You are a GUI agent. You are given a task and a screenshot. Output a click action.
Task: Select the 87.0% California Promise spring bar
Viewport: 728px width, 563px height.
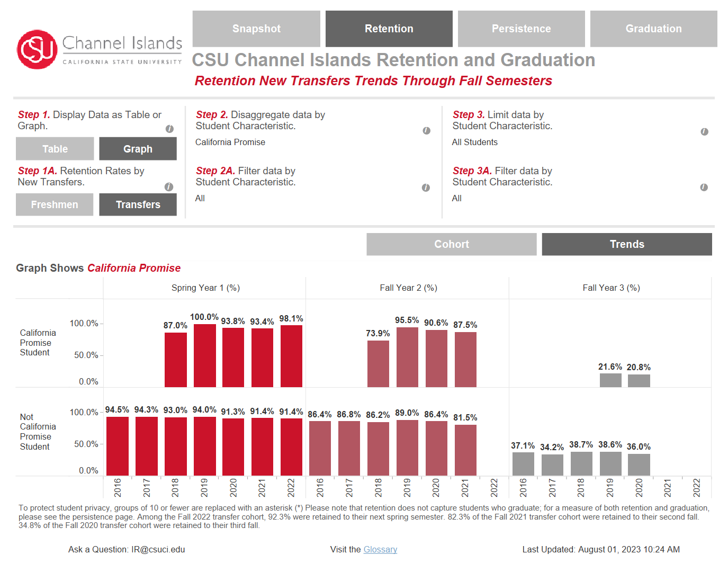pos(175,360)
